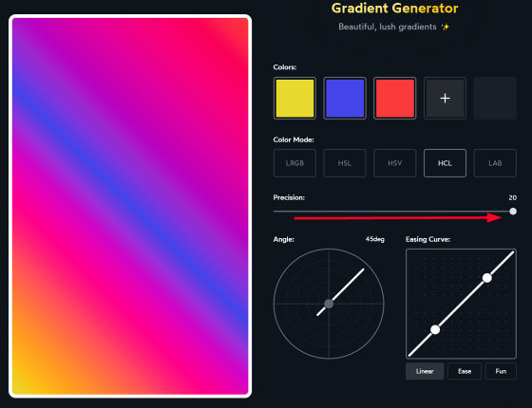
Task: Switch color mode to HSL
Action: coord(345,163)
